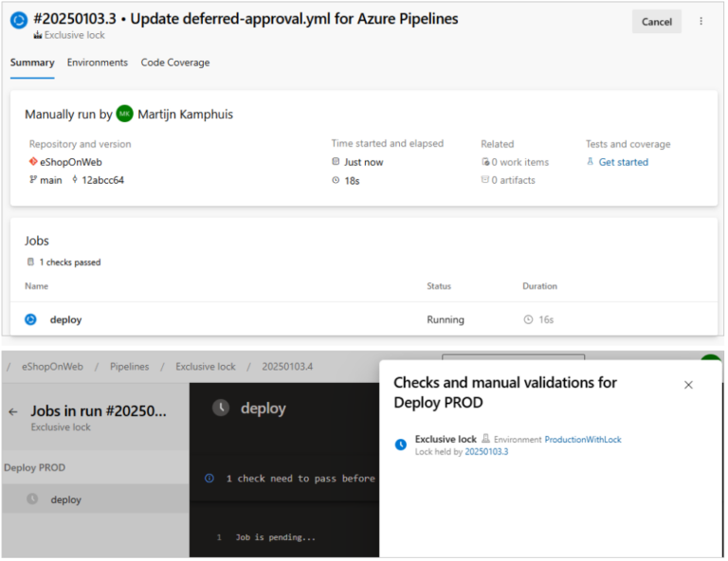Viewport: 728px width, 561px height.
Task: Click the artifacts icon
Action: pyautogui.click(x=485, y=179)
